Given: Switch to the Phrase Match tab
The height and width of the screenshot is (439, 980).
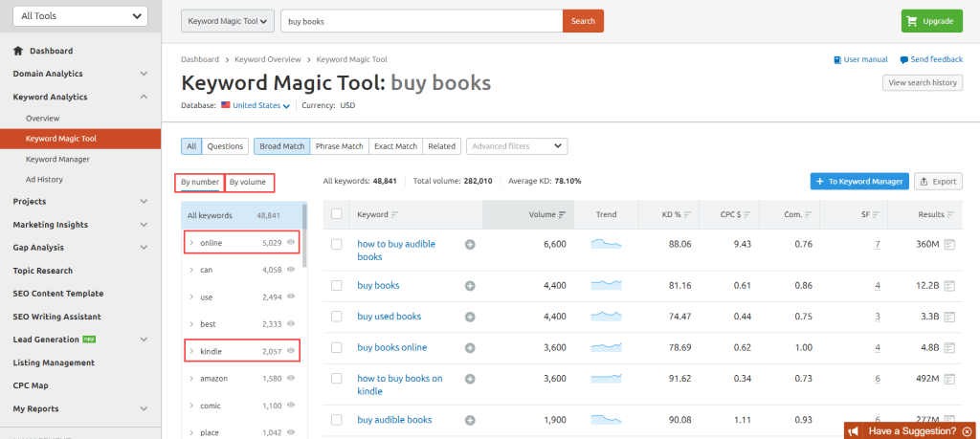Looking at the screenshot, I should tap(339, 146).
